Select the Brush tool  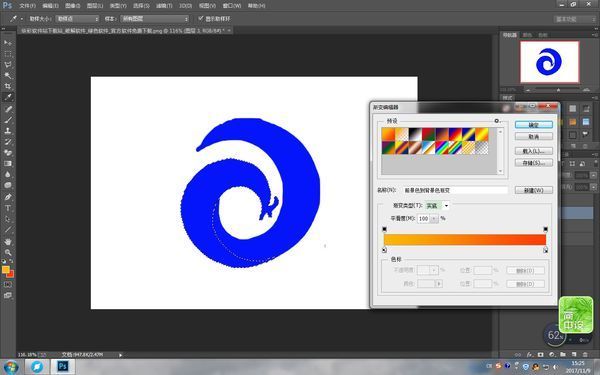pyautogui.click(x=8, y=120)
